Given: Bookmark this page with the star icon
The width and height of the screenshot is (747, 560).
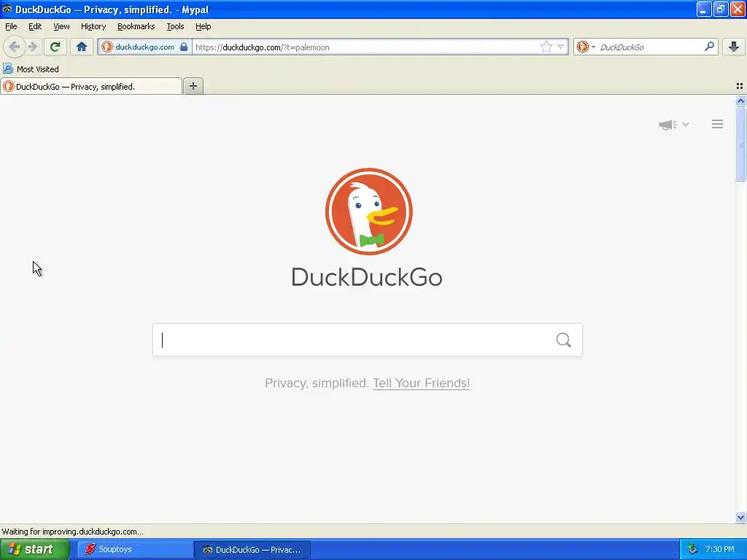Looking at the screenshot, I should [546, 47].
